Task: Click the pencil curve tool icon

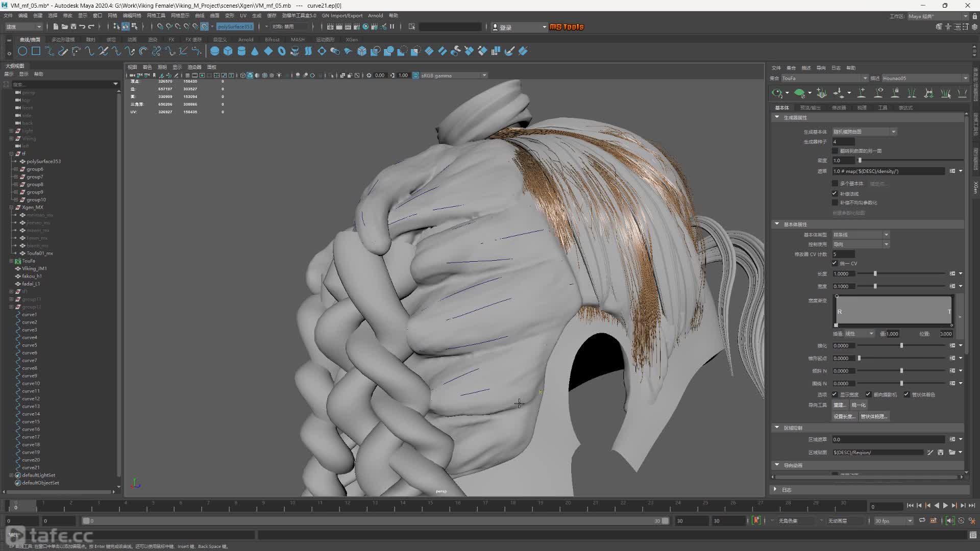Action: point(63,51)
